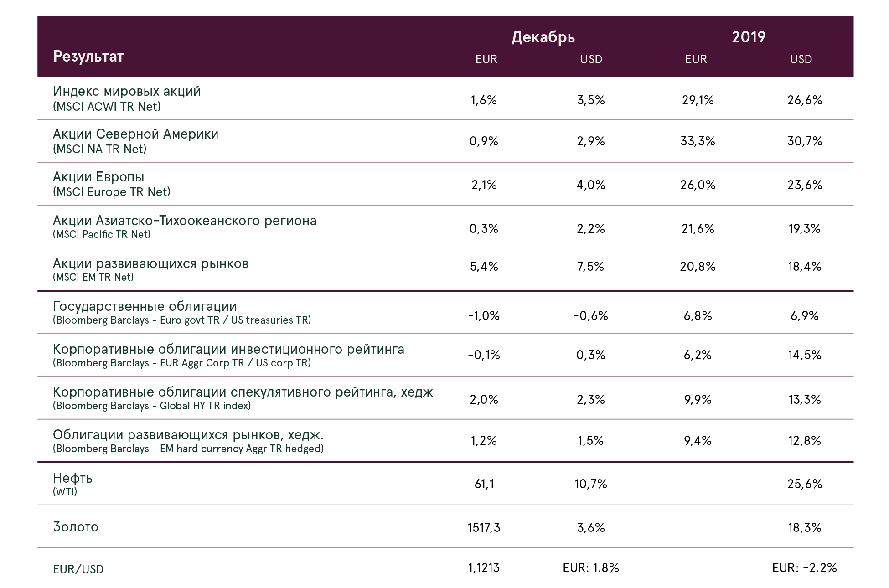This screenshot has height=588, width=889.
Task: Click the '(WTI)' subtitle
Action: click(65, 492)
